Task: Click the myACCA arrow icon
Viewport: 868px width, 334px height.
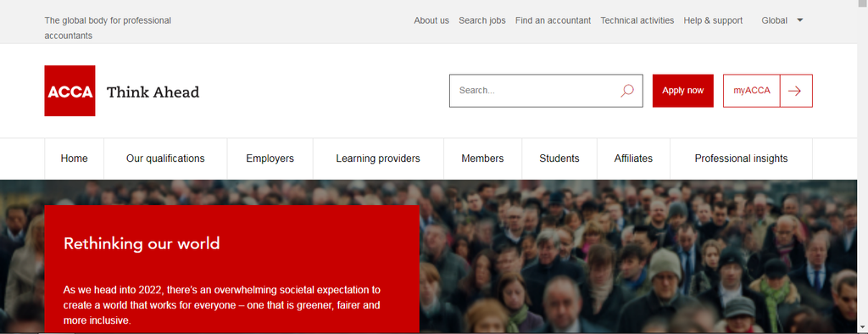Action: tap(795, 91)
